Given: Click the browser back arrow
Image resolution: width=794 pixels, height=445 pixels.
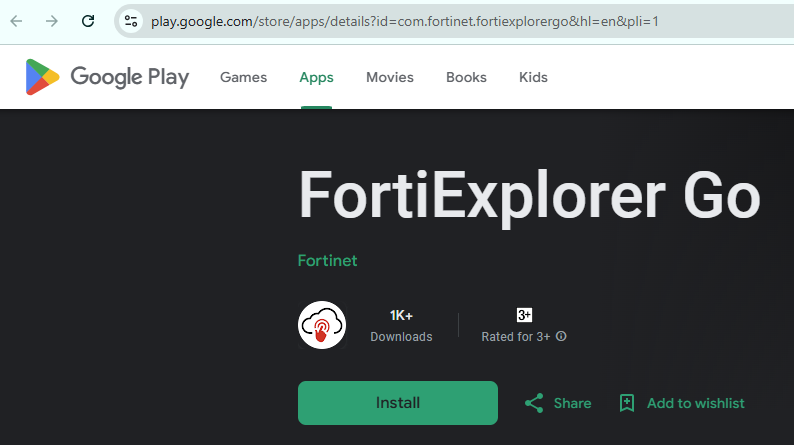Looking at the screenshot, I should [17, 21].
